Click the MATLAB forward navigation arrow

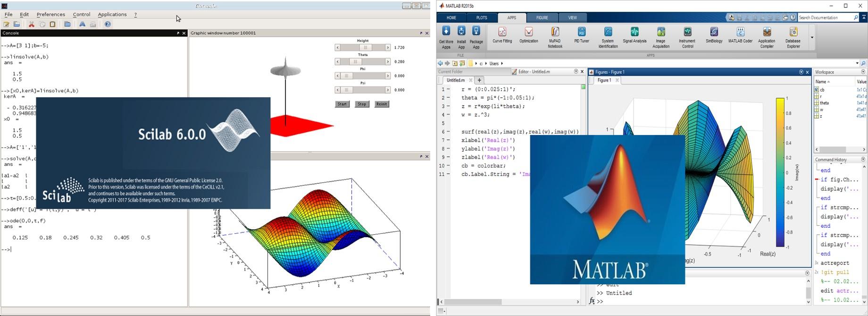pyautogui.click(x=447, y=63)
